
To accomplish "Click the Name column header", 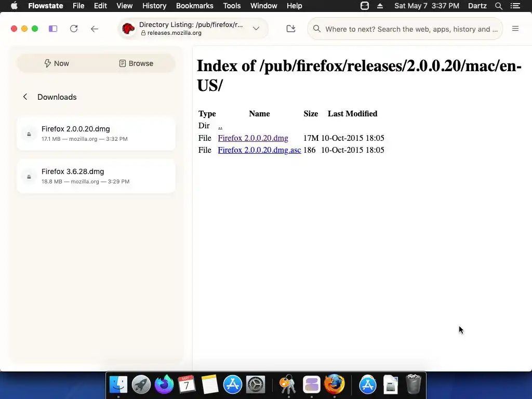I will (x=259, y=114).
